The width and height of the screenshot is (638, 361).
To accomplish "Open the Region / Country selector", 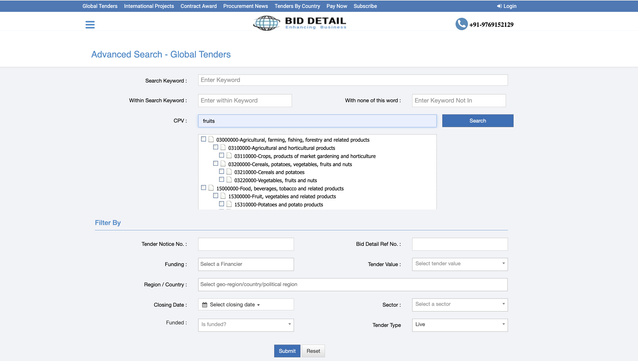I will pos(353,284).
